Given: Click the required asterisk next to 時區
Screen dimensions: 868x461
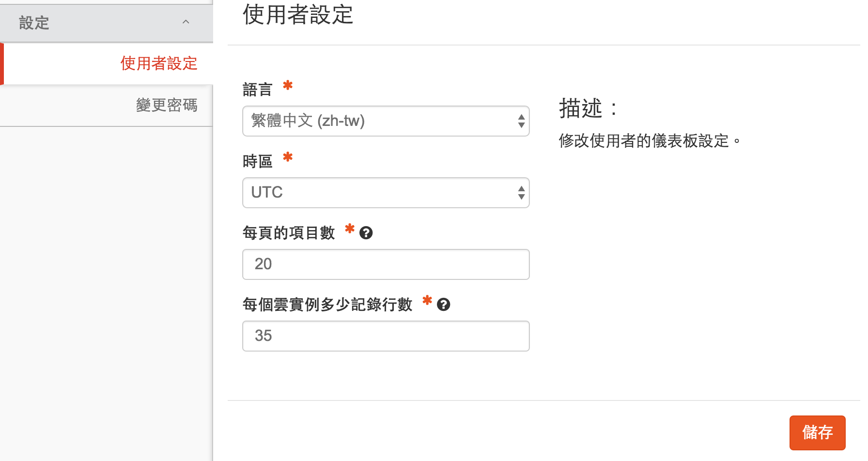Looking at the screenshot, I should pos(288,157).
